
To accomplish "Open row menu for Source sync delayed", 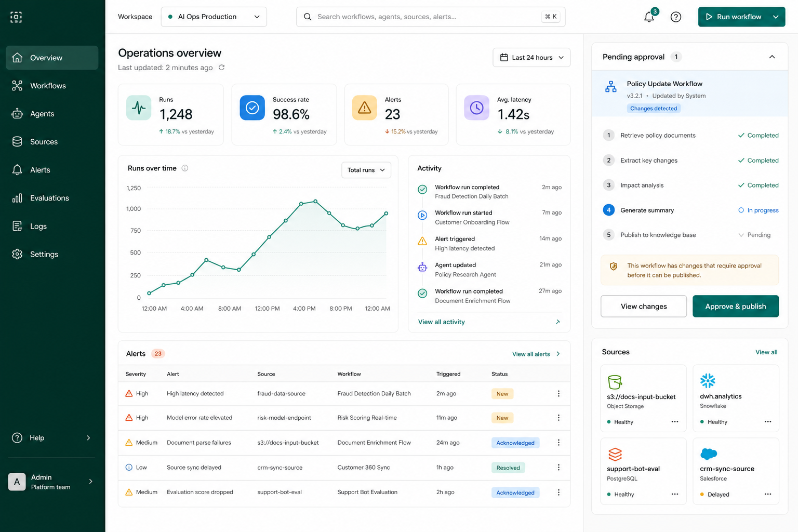I will (558, 468).
